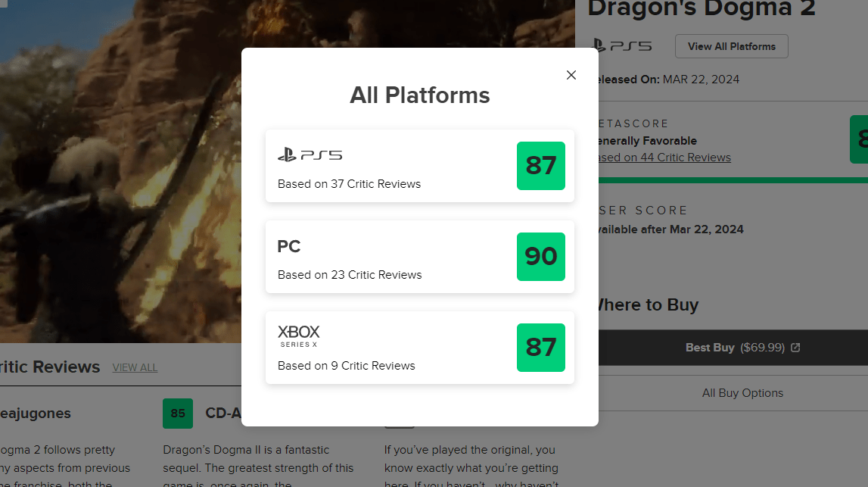Click 'Based on 9 Critic Reviews' text
868x487 pixels.
point(347,366)
